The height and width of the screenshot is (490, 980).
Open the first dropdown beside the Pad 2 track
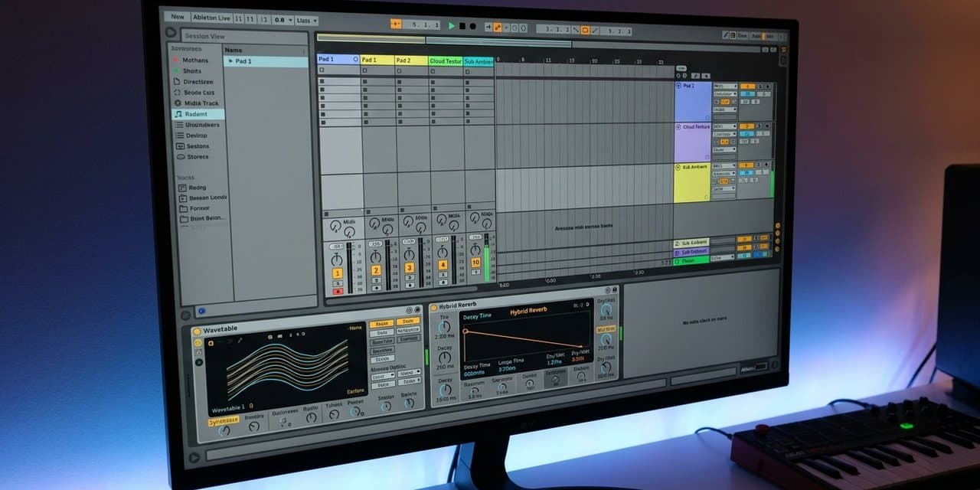click(724, 87)
